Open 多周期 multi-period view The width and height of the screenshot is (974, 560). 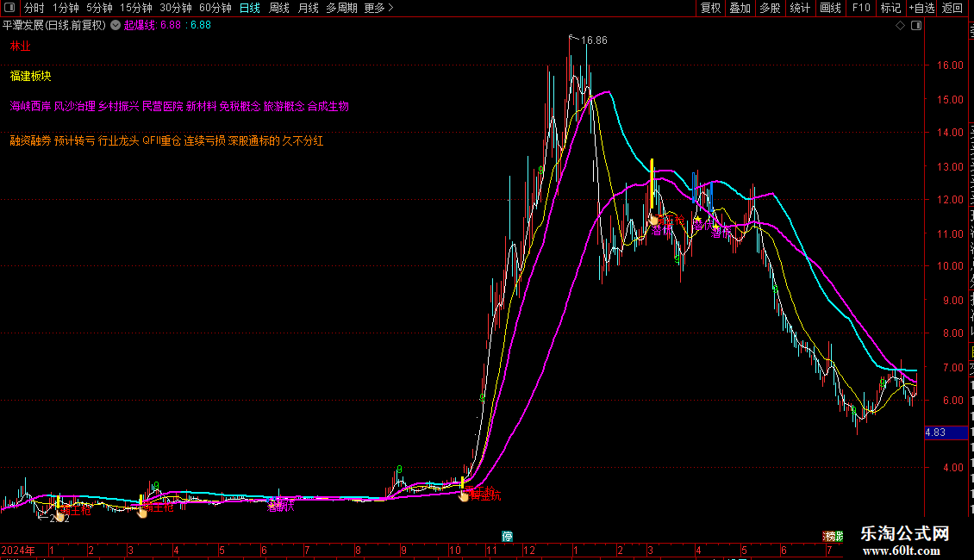point(341,8)
